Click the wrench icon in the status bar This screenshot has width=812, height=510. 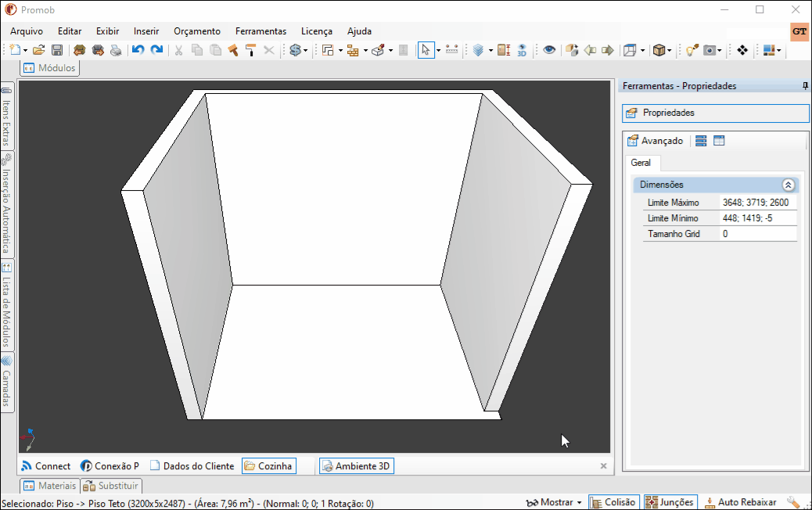pyautogui.click(x=793, y=501)
